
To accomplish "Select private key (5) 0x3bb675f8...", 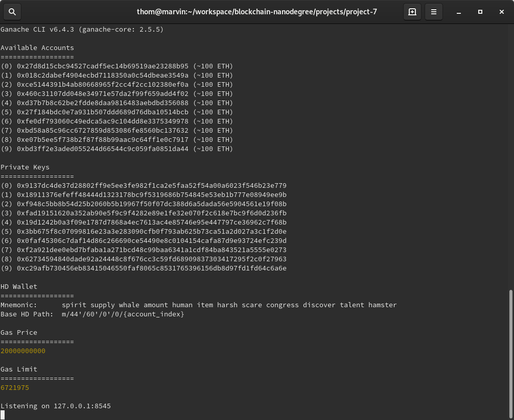I will [151, 232].
